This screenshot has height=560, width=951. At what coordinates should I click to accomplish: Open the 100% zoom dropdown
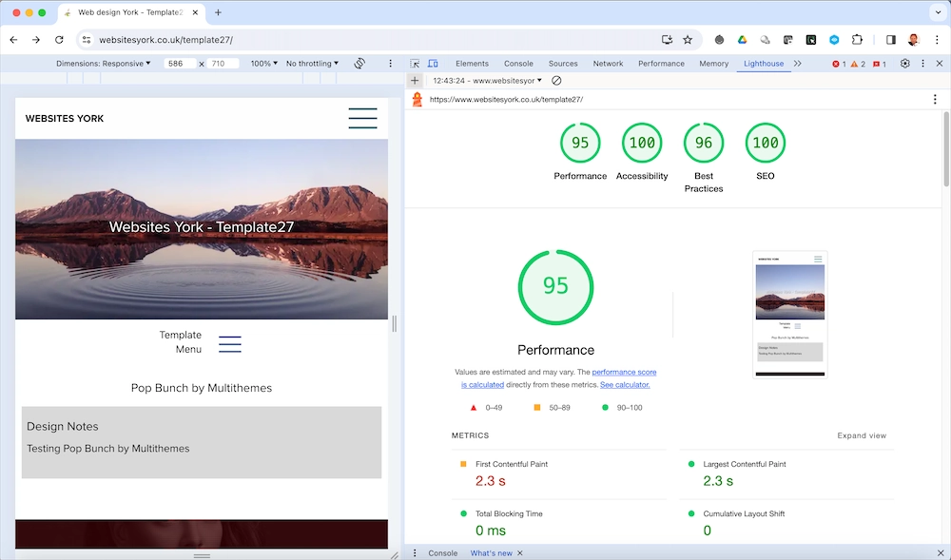pyautogui.click(x=263, y=64)
